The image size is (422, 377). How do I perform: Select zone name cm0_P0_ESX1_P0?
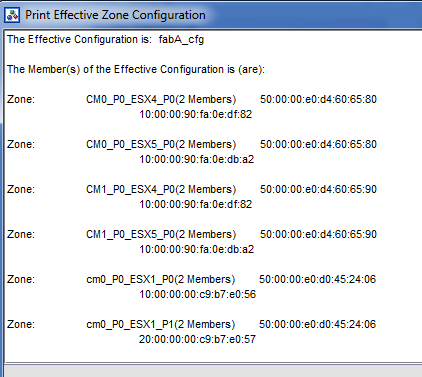click(130, 279)
